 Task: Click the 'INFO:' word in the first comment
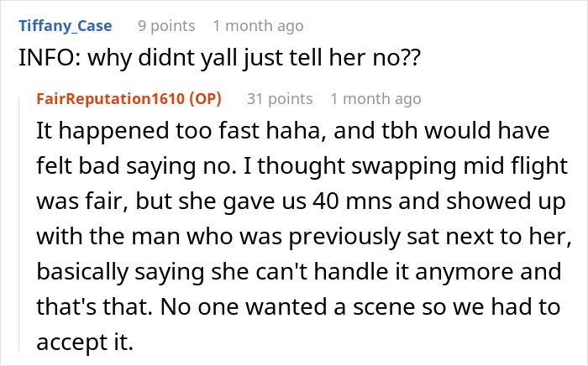50,58
